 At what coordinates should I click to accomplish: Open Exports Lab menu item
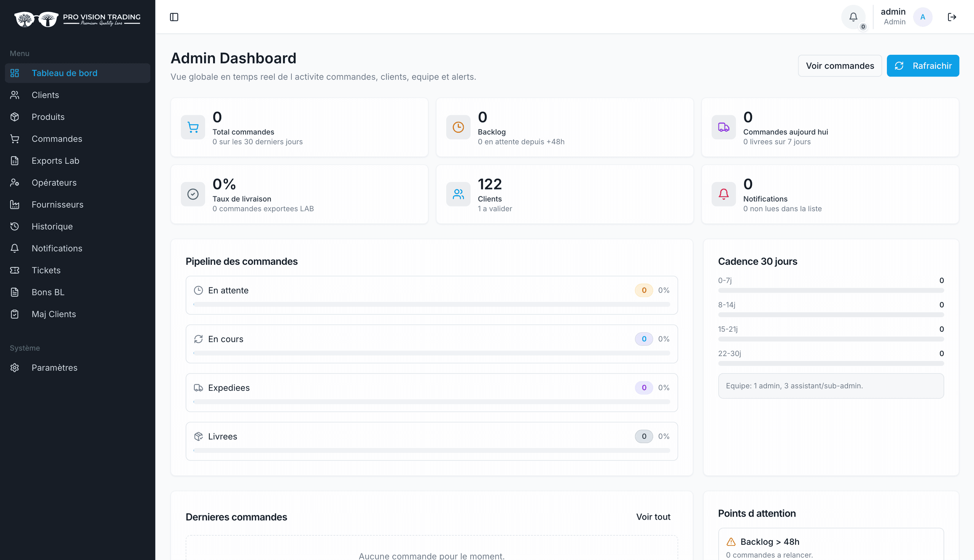[x=77, y=161]
